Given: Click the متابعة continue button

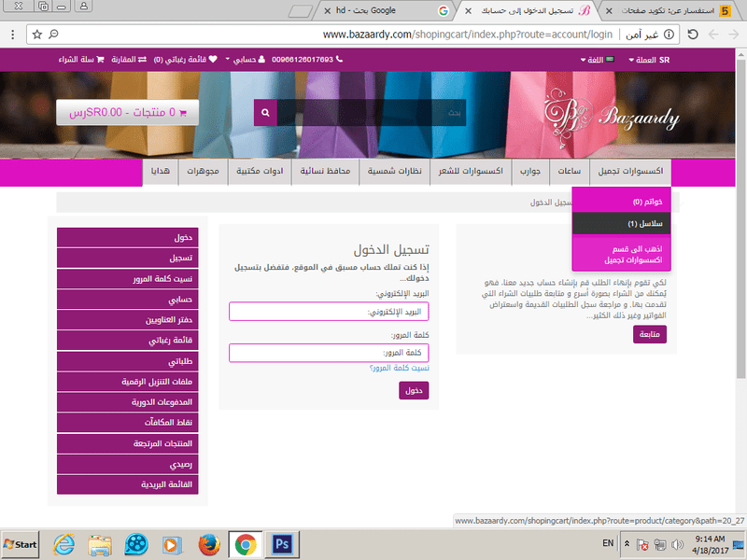Looking at the screenshot, I should pyautogui.click(x=650, y=334).
